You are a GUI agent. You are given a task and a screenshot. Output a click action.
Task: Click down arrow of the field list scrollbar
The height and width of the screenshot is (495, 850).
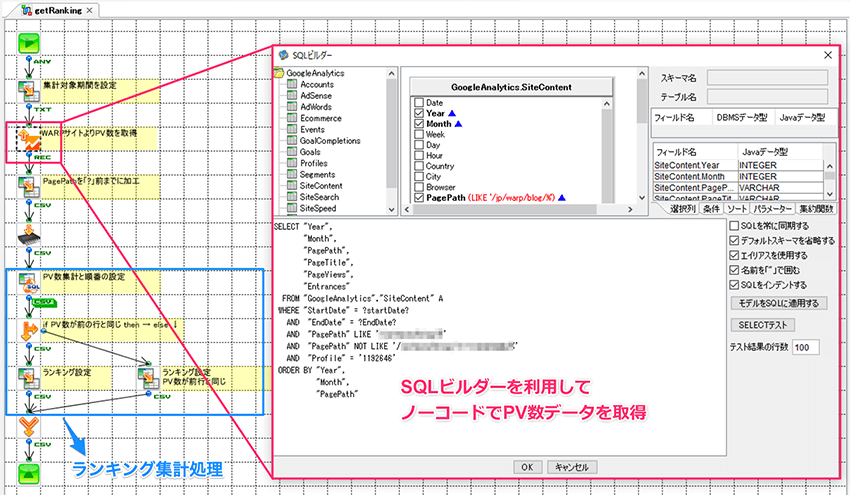coord(829,194)
